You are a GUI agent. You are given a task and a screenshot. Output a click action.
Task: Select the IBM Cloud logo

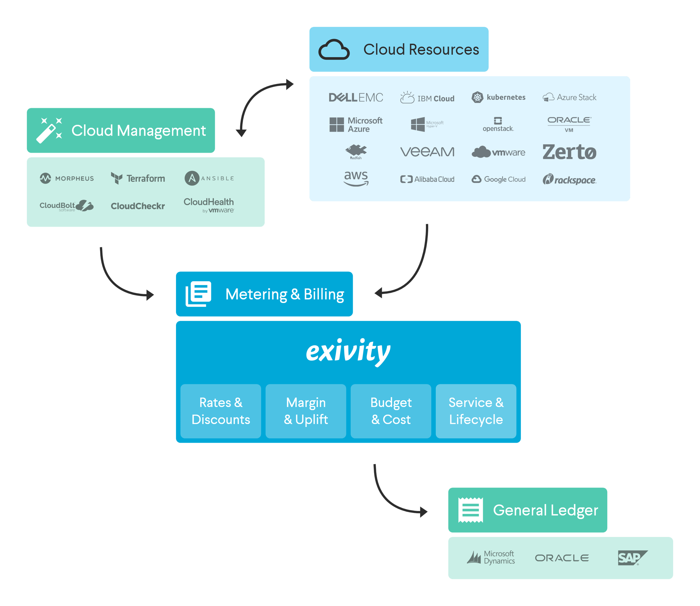click(427, 98)
